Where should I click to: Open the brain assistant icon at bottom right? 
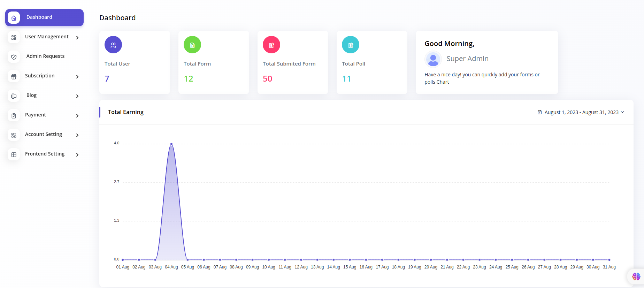(636, 276)
